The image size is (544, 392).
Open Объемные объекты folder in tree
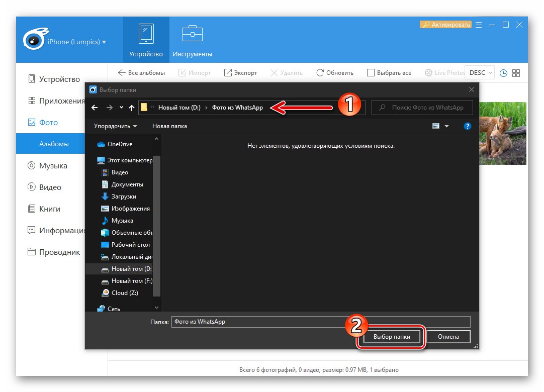[127, 233]
